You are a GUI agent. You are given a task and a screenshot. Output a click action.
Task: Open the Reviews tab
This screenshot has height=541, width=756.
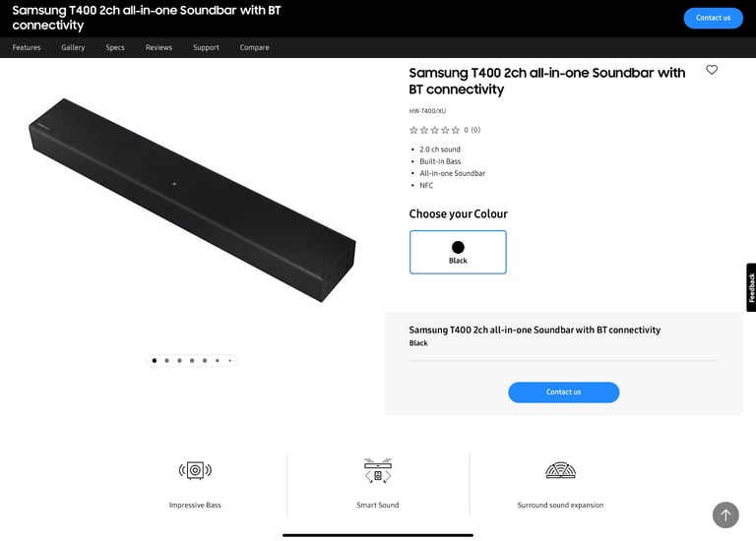[x=158, y=47]
